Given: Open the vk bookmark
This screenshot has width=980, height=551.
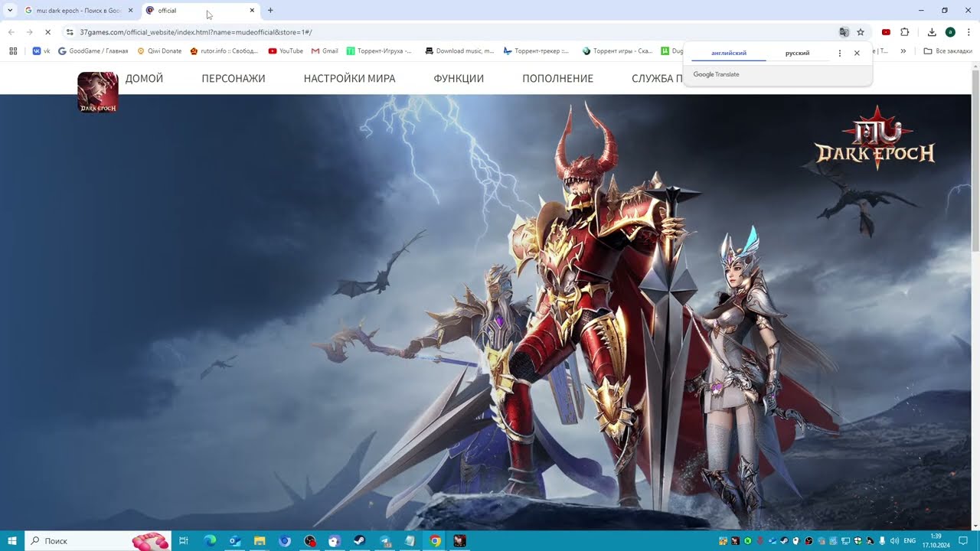Looking at the screenshot, I should tap(41, 51).
